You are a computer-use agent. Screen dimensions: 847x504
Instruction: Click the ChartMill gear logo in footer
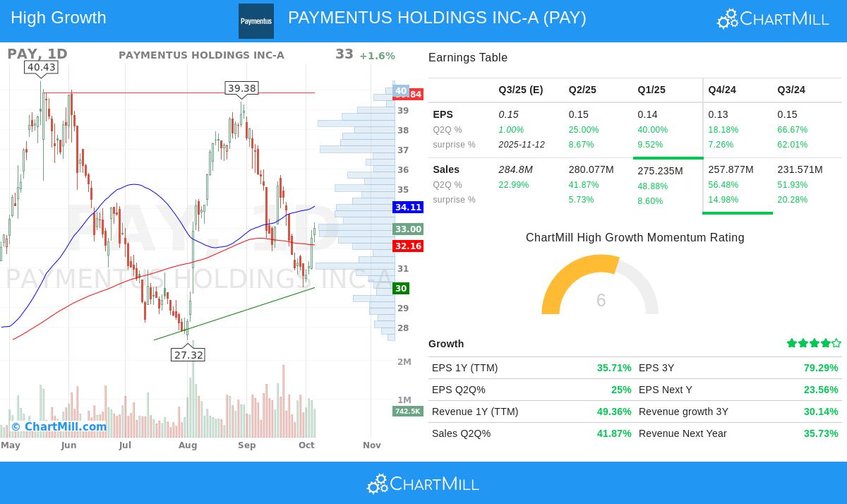point(423,484)
